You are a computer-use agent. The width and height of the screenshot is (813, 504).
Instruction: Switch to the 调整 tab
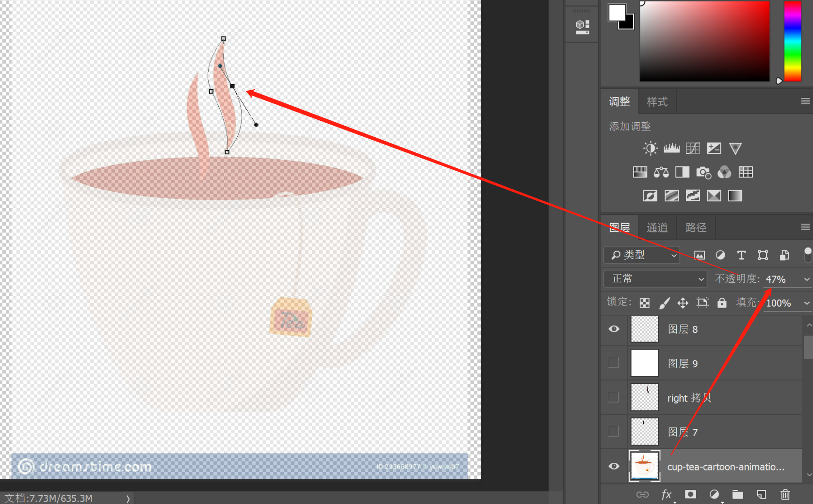tap(619, 101)
